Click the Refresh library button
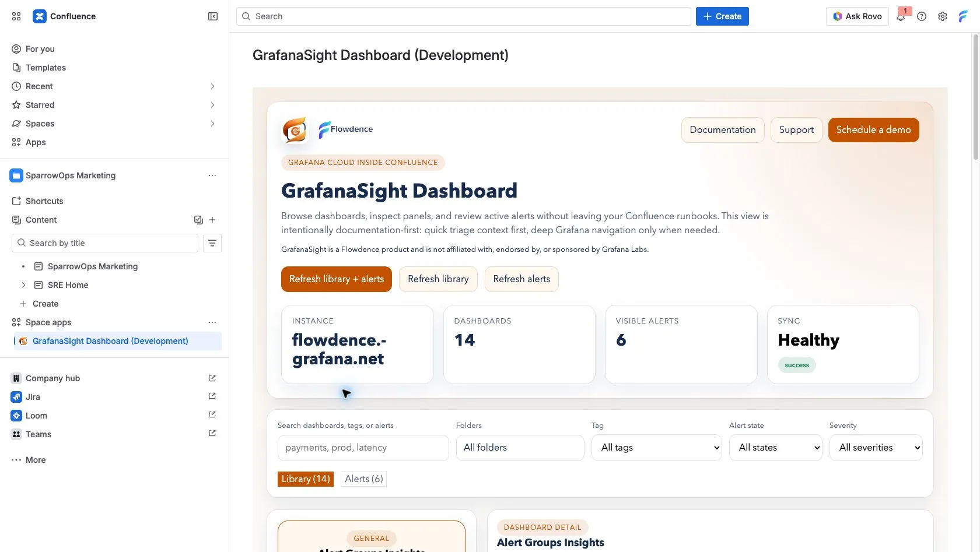The image size is (980, 552). click(438, 279)
